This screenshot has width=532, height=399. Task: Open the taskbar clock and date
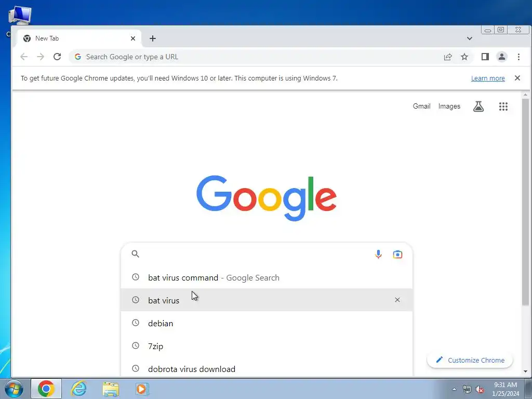tap(506, 389)
